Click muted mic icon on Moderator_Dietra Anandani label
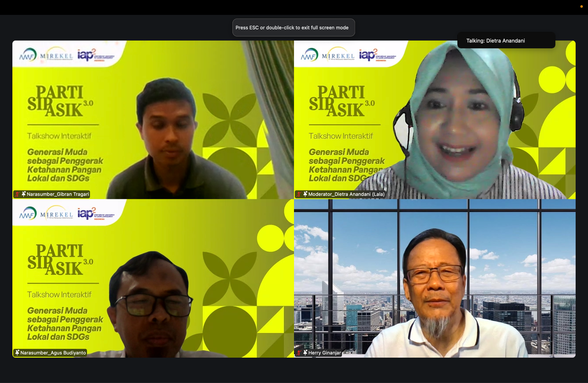The image size is (588, 383). tap(299, 194)
